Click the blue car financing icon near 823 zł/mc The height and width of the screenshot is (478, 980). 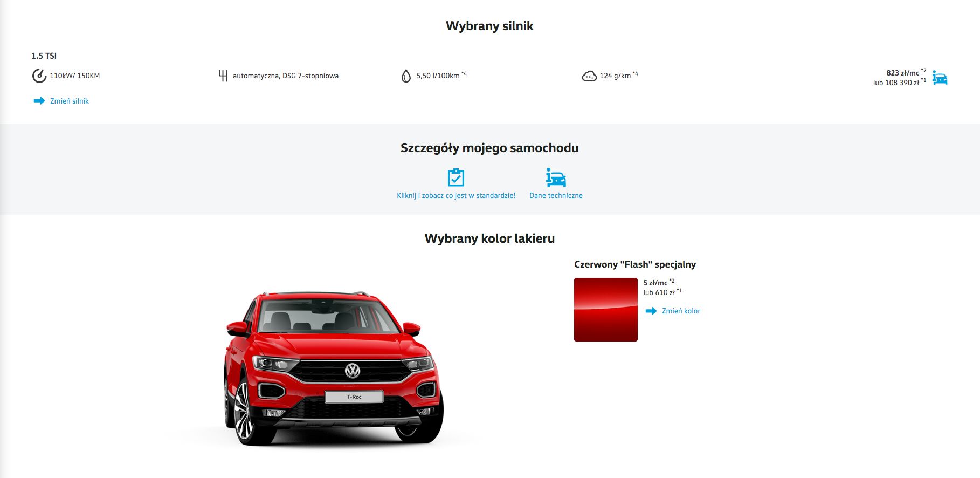pos(940,78)
